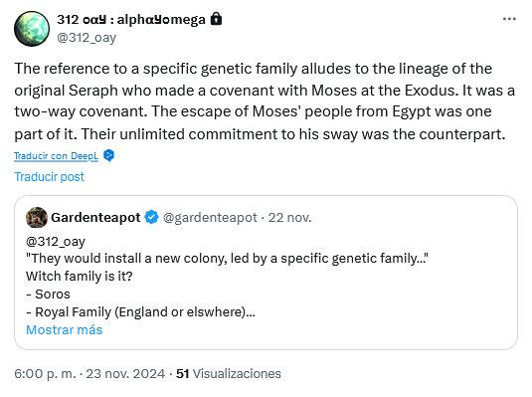Click the Traducir post link
Image resolution: width=532 pixels, height=397 pixels.
pyautogui.click(x=49, y=176)
